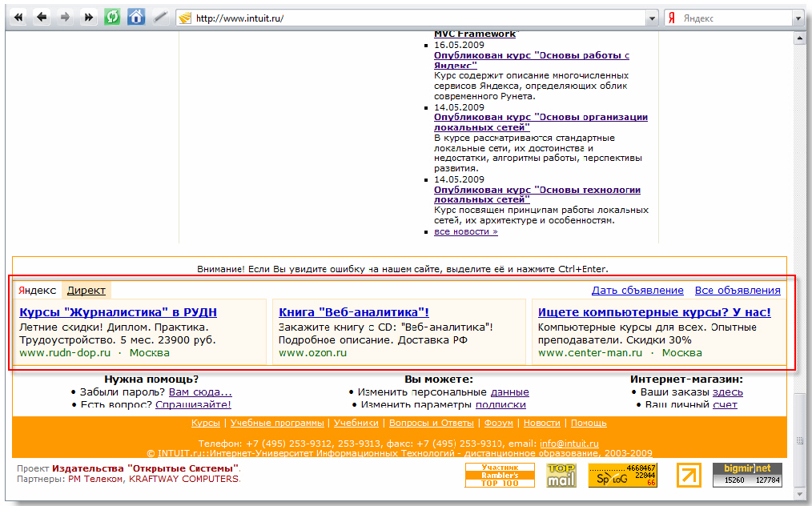812x506 pixels.
Task: Click the date text '16.05.2009'
Action: (x=459, y=45)
